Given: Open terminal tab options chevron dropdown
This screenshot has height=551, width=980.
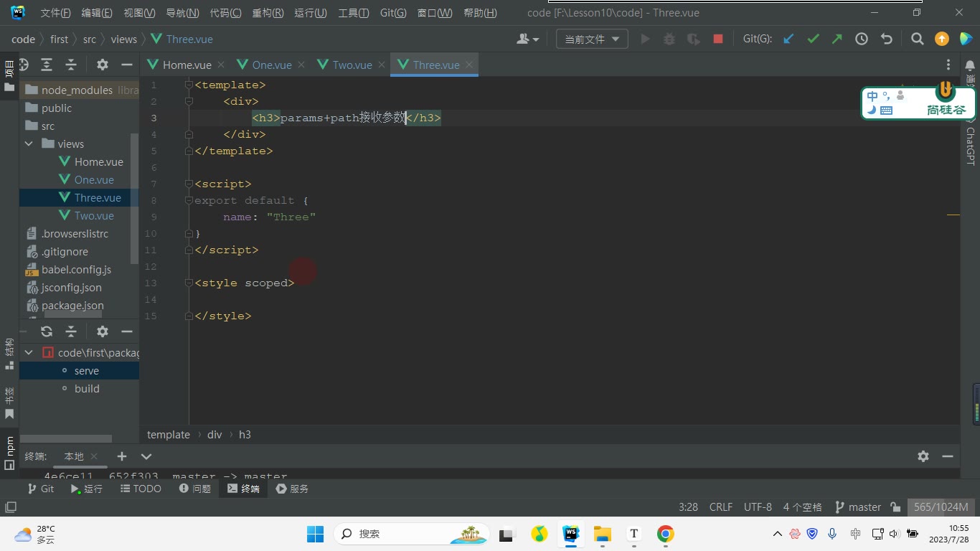Looking at the screenshot, I should [146, 456].
